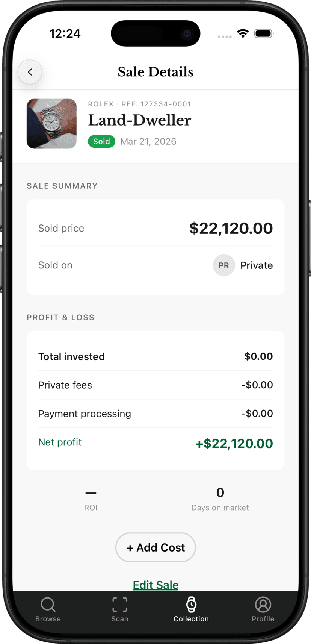Viewport: 311px width, 644px height.
Task: Tap the Net profit row value
Action: coord(234,444)
